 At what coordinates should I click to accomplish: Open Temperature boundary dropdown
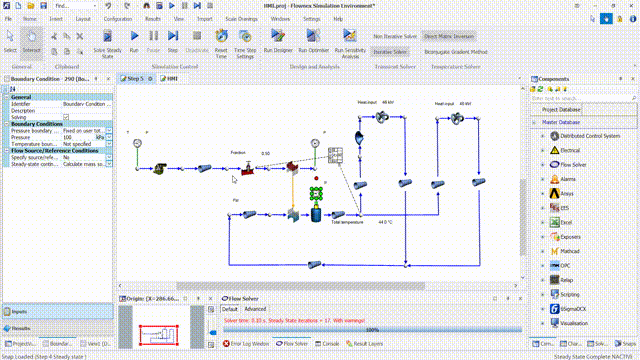coord(109,144)
